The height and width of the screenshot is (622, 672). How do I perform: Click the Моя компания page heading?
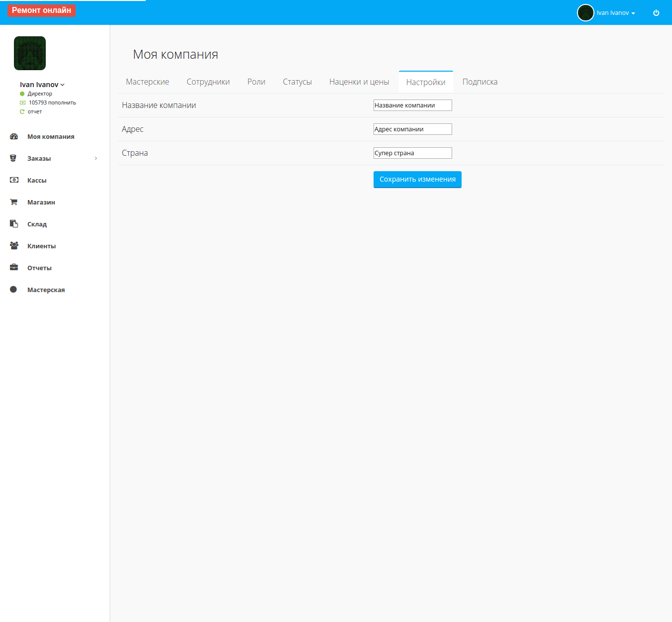click(176, 55)
